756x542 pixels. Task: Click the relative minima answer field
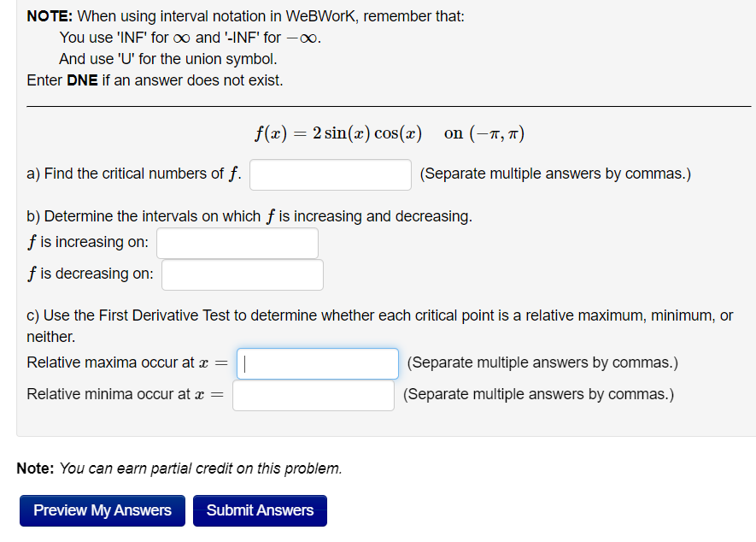[x=313, y=394]
